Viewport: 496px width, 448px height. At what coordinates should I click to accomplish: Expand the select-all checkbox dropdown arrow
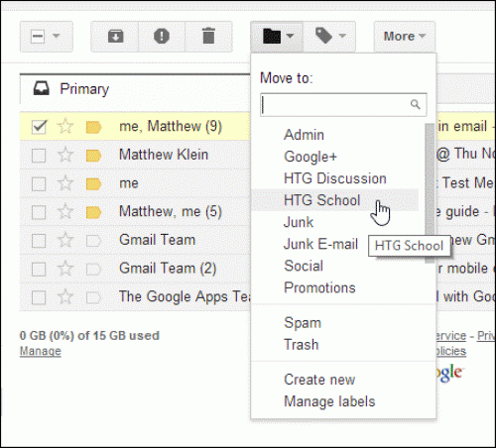click(57, 36)
